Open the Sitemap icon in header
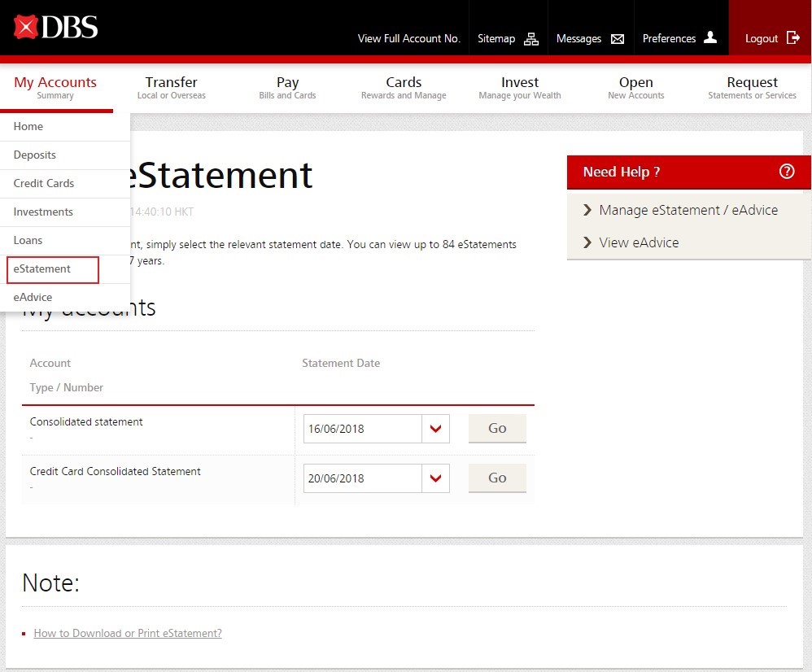812x672 pixels. (531, 38)
